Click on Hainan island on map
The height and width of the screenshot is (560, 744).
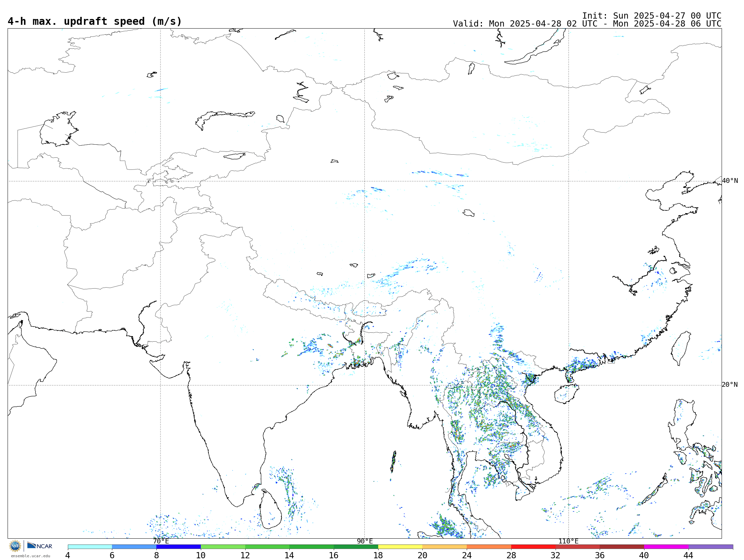pos(567,394)
